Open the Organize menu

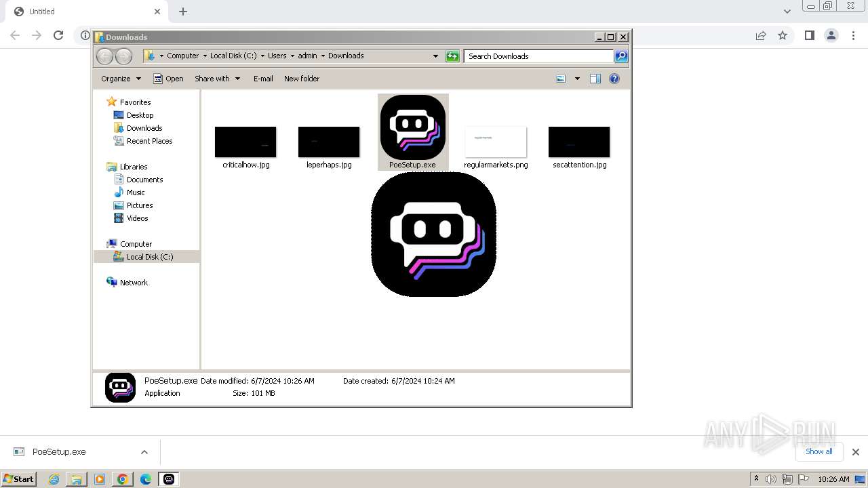click(121, 79)
